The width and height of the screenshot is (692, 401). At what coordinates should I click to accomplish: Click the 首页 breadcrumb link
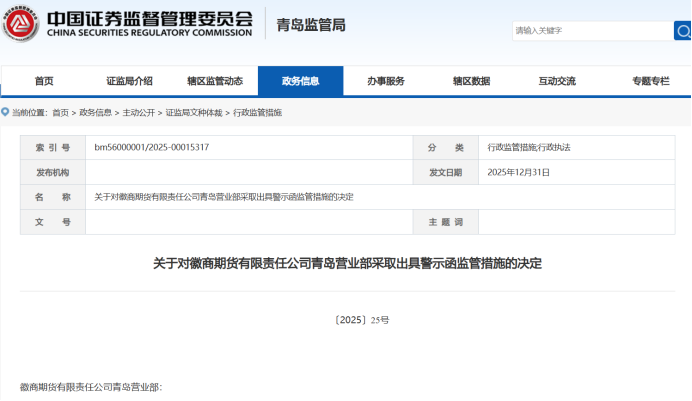(61, 113)
